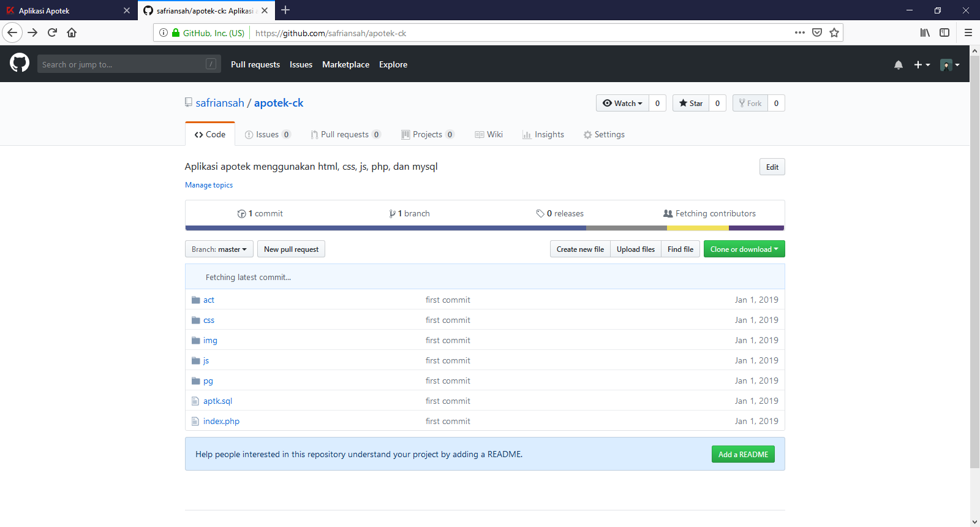This screenshot has width=980, height=527.
Task: Click the browser forward arrow
Action: click(32, 32)
